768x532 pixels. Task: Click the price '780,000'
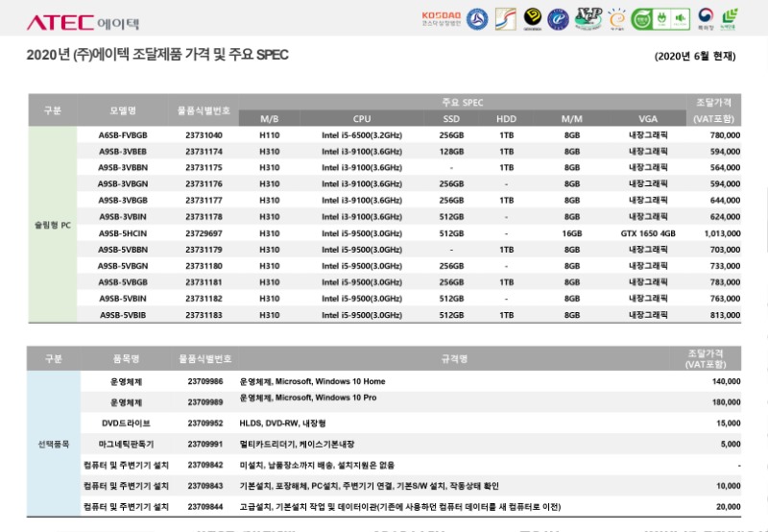click(x=725, y=135)
